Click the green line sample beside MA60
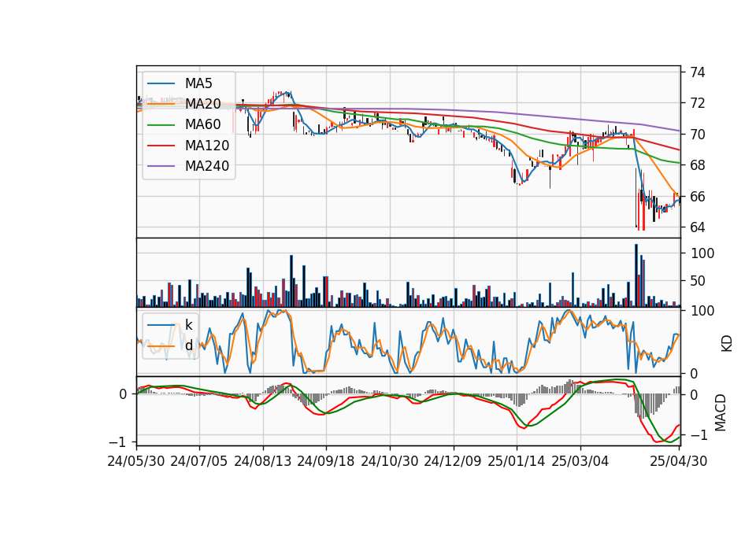This screenshot has width=756, height=543. click(161, 125)
